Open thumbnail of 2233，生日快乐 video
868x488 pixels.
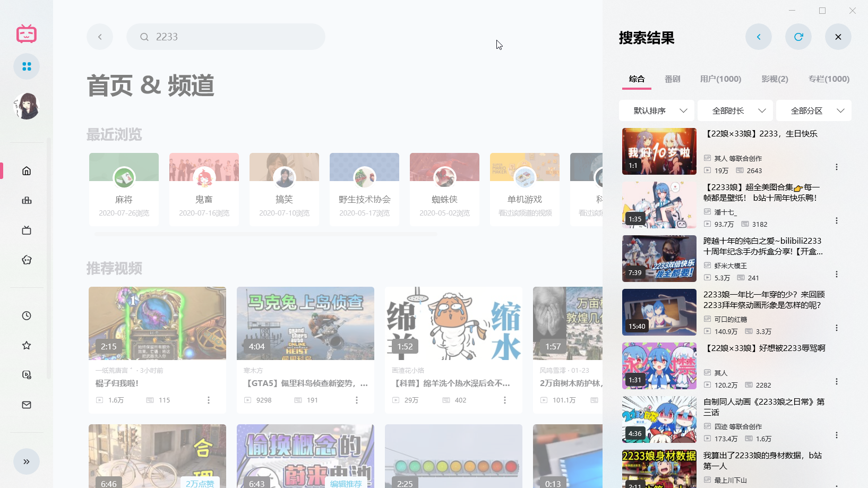(x=659, y=151)
